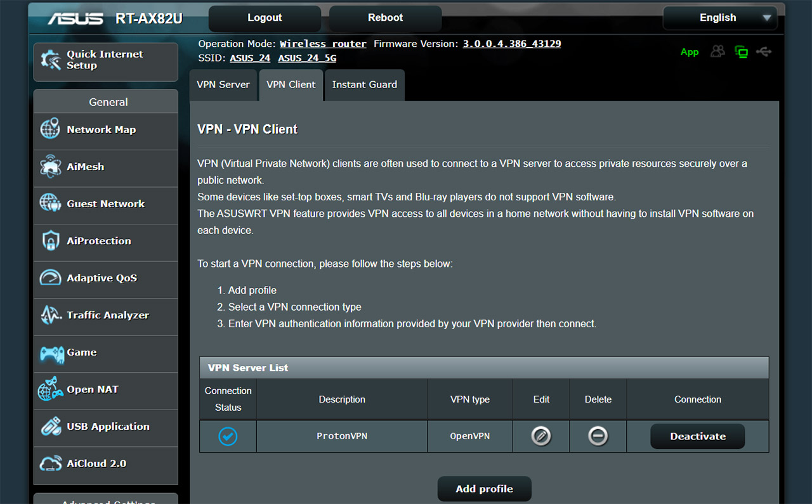The height and width of the screenshot is (504, 812).
Task: Click the Description column header
Action: click(342, 399)
